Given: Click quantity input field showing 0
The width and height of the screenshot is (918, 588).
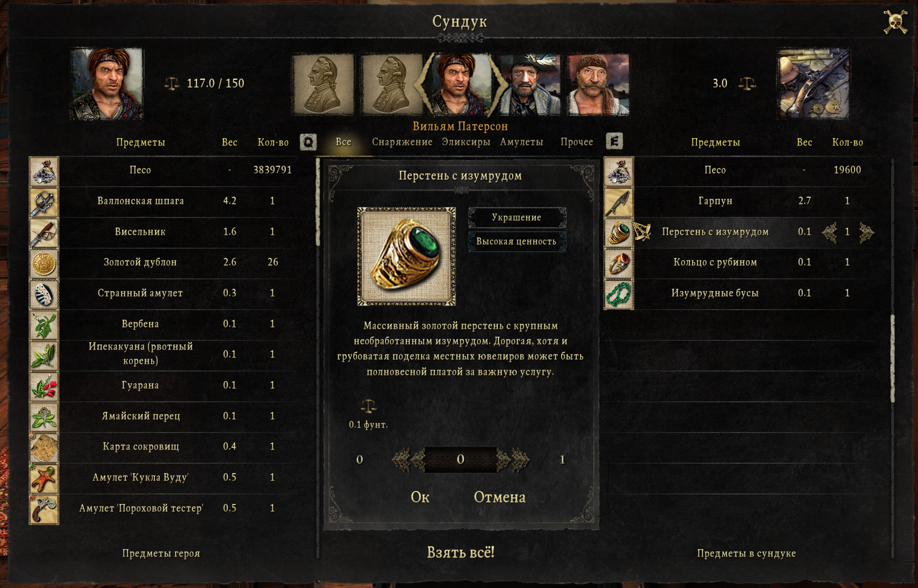Looking at the screenshot, I should point(461,459).
